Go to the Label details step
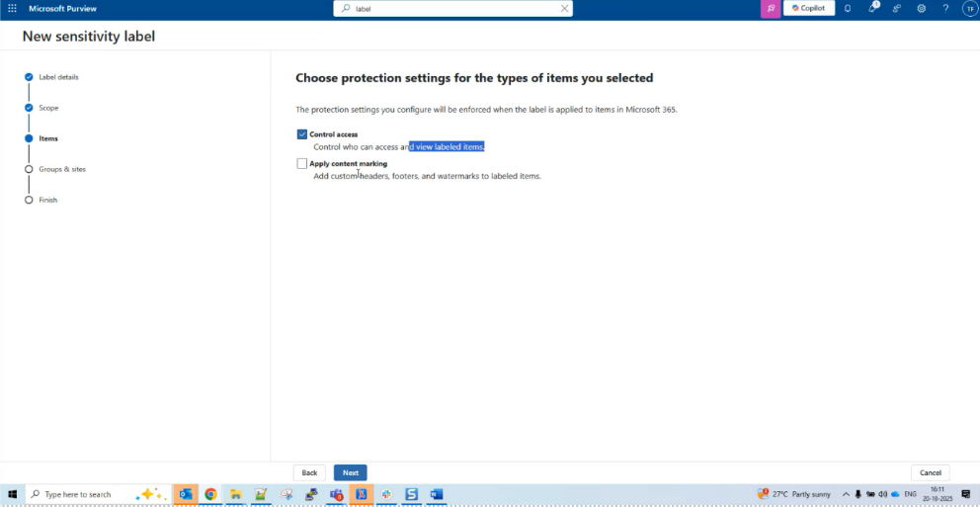Screen dimensions: 980x507 click(x=58, y=77)
